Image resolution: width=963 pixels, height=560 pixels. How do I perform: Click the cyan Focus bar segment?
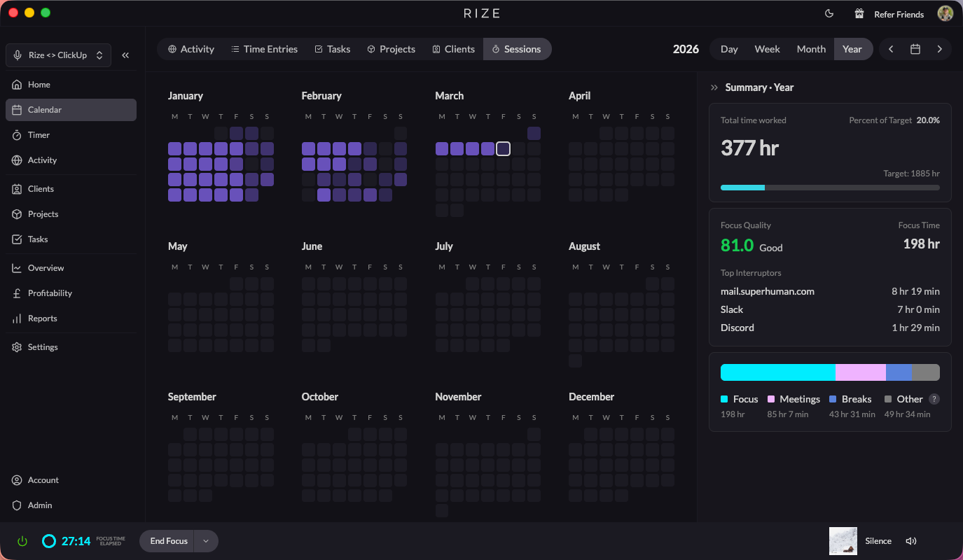[777, 372]
